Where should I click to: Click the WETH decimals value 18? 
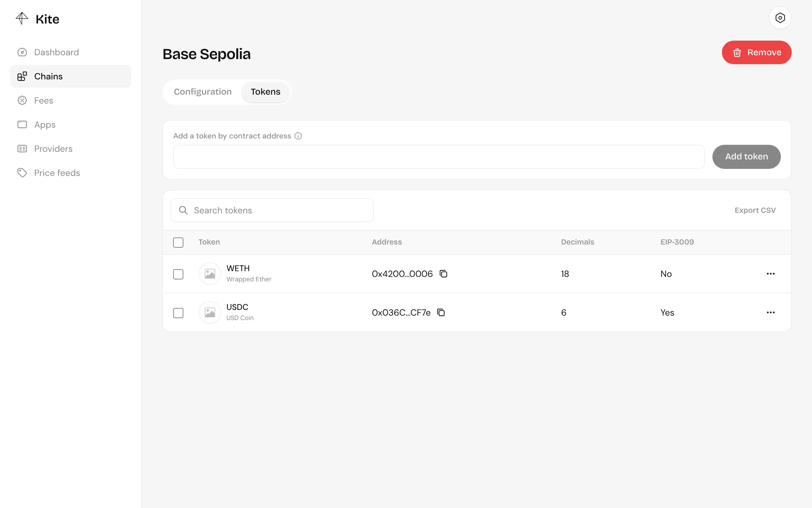pos(565,274)
